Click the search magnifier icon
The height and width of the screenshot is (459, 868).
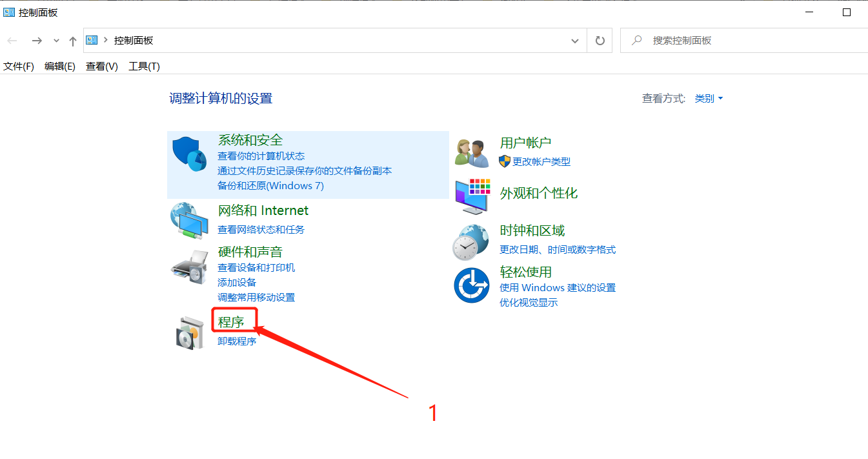coord(637,40)
